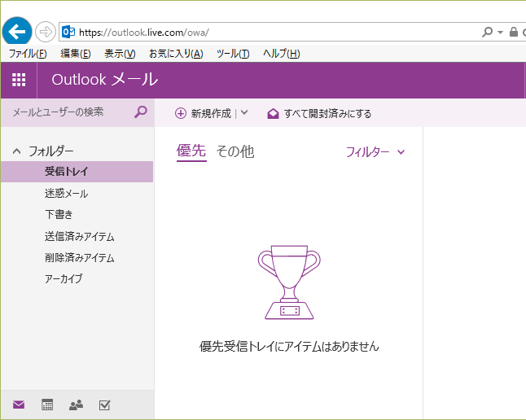526x420 pixels.
Task: Switch to the Mail module icon
Action: click(19, 405)
